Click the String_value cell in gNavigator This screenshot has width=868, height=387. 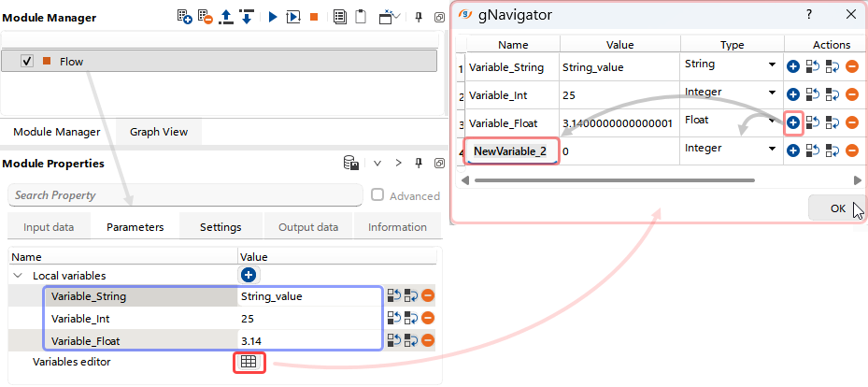[x=620, y=67]
